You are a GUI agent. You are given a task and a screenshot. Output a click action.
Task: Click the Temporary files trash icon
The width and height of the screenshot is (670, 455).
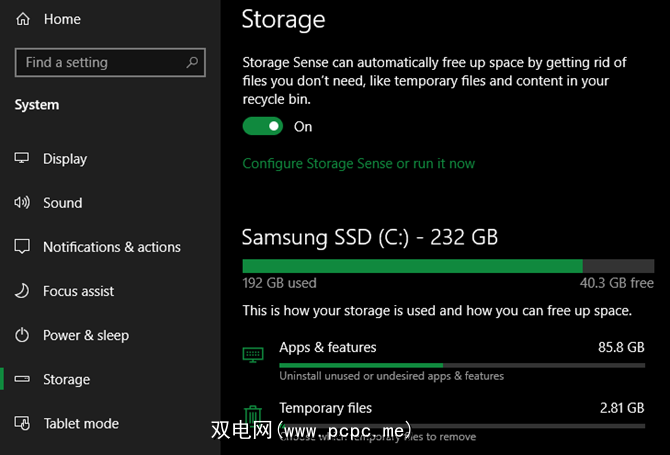tap(253, 415)
